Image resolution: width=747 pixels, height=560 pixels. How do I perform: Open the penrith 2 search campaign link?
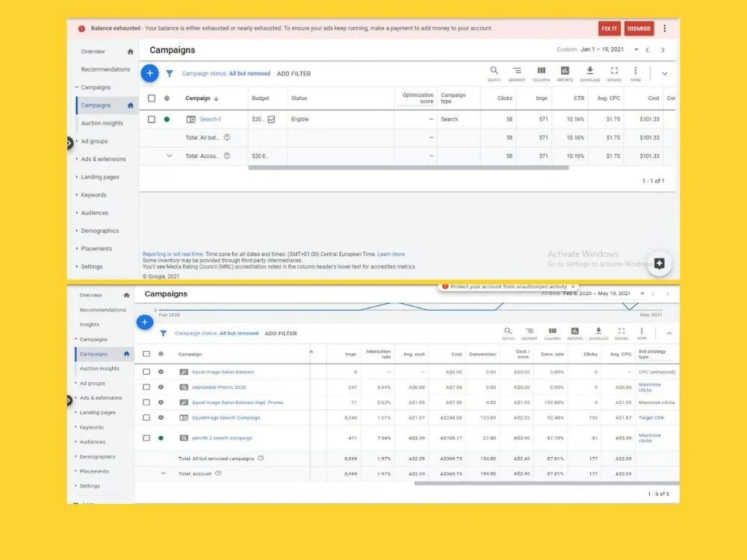click(x=222, y=438)
